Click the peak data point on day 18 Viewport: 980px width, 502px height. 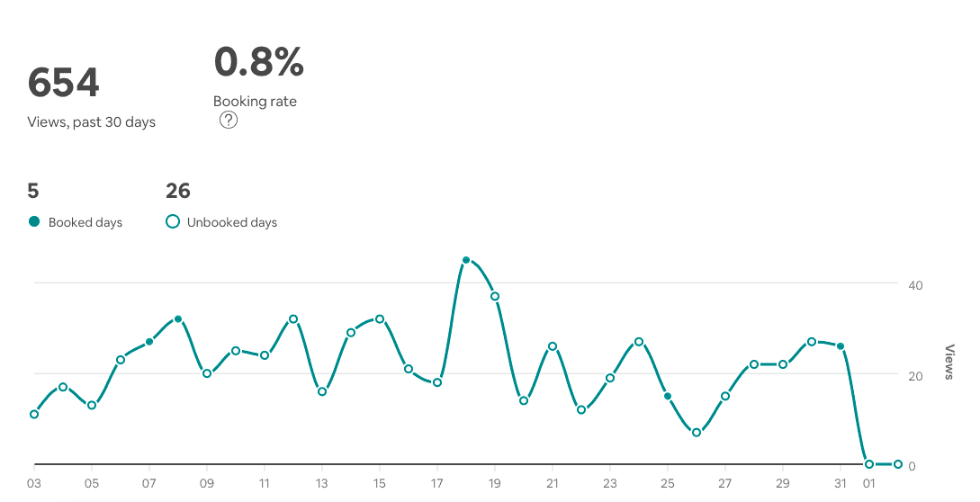[466, 260]
